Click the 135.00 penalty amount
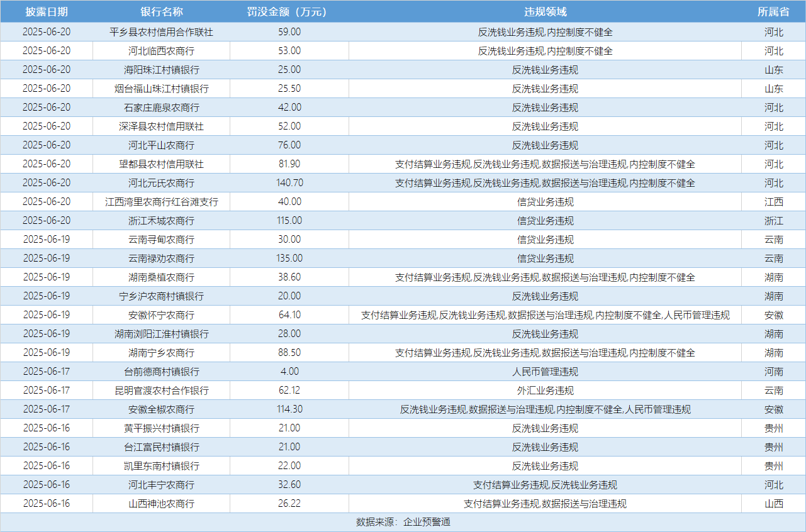The height and width of the screenshot is (532, 806). (x=289, y=258)
